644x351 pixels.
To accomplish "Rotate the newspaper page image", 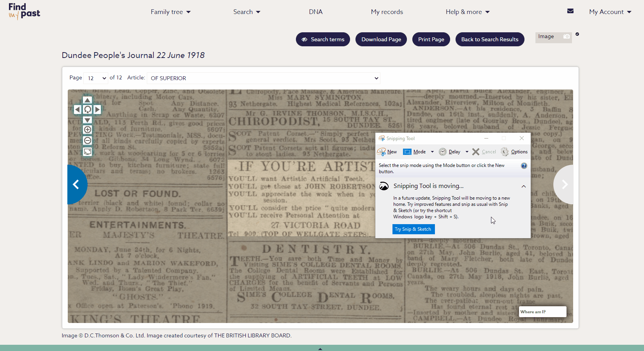I will coord(88,110).
